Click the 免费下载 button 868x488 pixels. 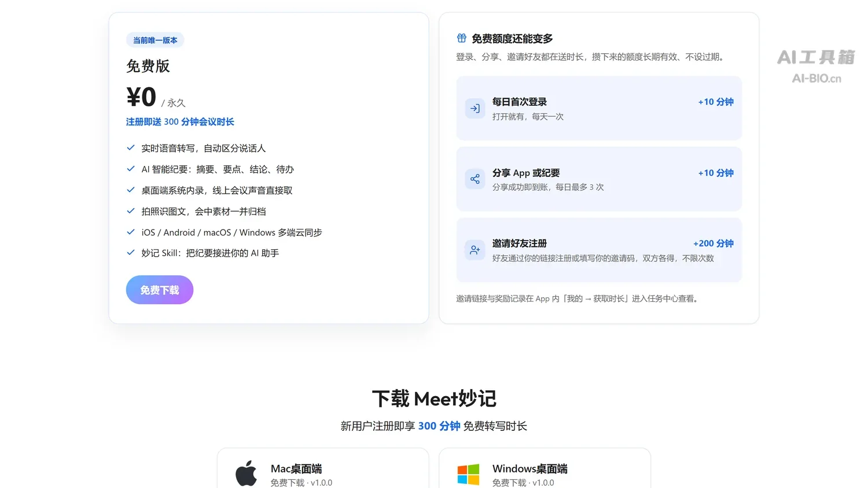(x=160, y=290)
